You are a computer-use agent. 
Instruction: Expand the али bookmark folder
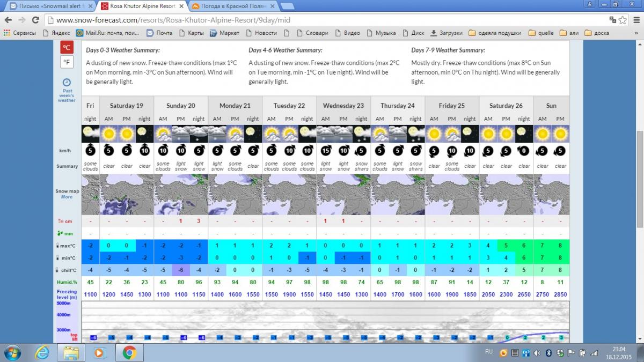point(569,33)
